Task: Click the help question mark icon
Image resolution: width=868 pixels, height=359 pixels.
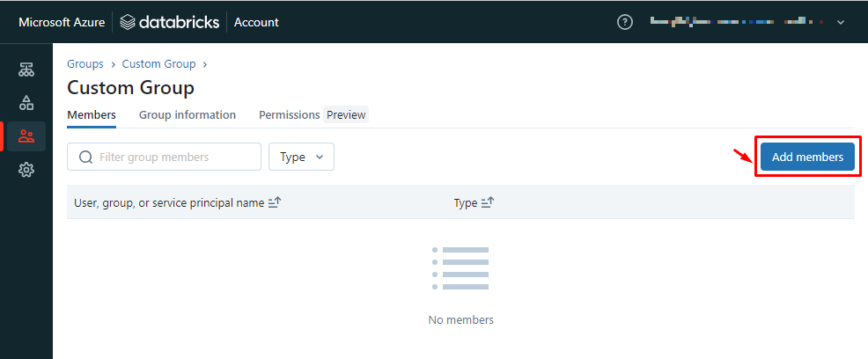Action: (625, 22)
